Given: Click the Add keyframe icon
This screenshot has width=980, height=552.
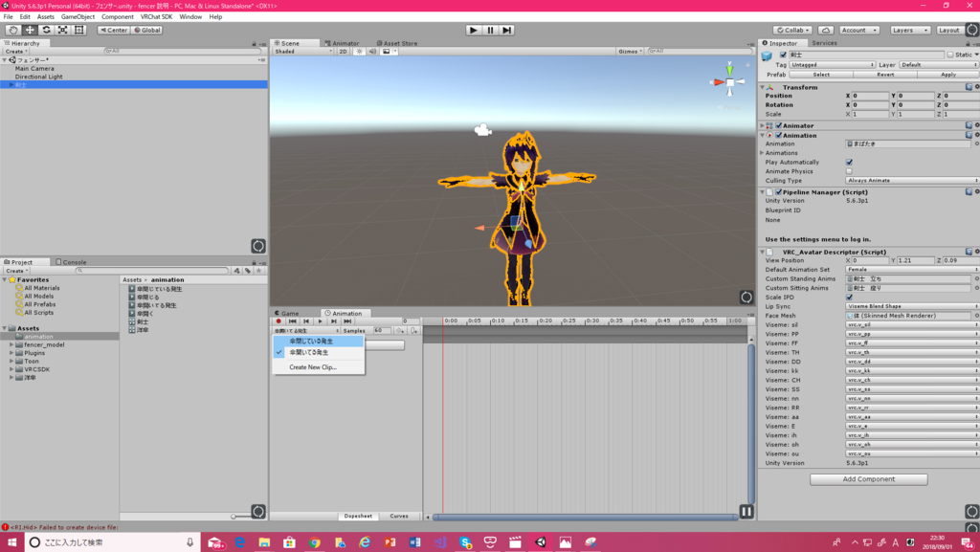Looking at the screenshot, I should [x=401, y=330].
